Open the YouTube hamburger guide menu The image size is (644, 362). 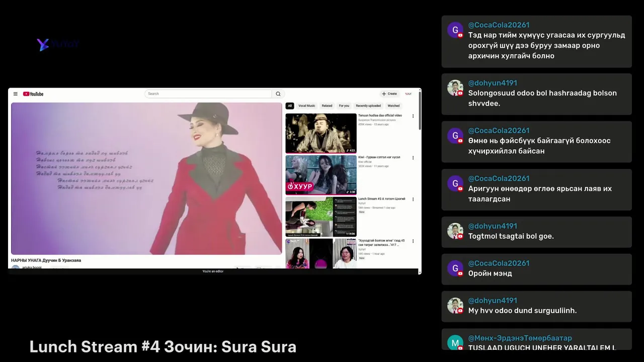[16, 94]
